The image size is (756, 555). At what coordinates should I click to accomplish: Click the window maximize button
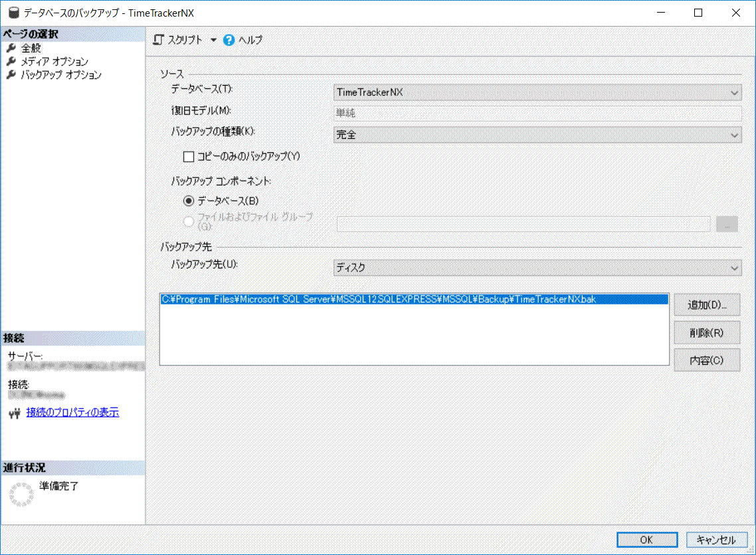(698, 13)
